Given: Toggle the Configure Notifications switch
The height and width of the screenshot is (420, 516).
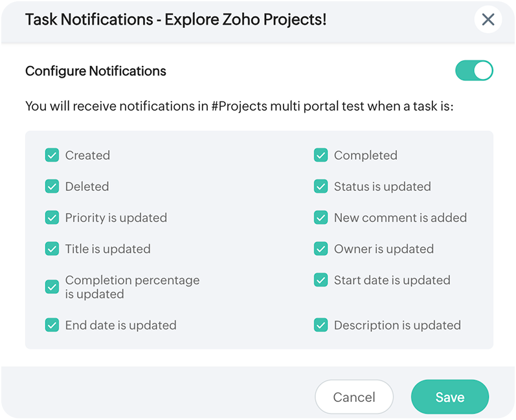Looking at the screenshot, I should point(474,71).
